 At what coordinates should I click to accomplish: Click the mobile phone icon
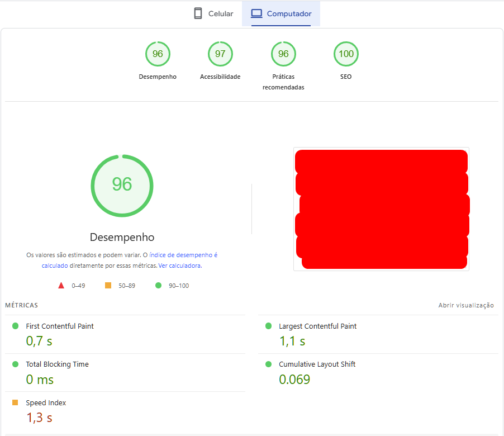click(x=198, y=13)
